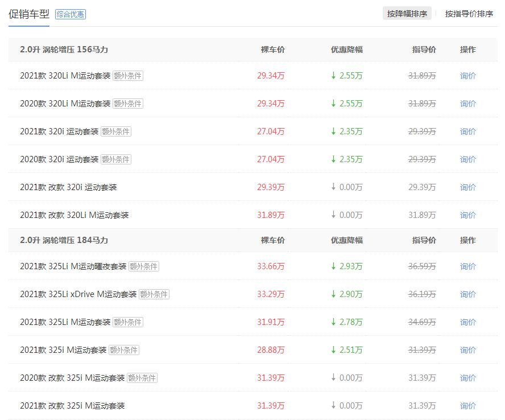The height and width of the screenshot is (420, 505).
Task: Open 额外条件 tag on 2021款 325i M运动套装
Action: (x=124, y=350)
